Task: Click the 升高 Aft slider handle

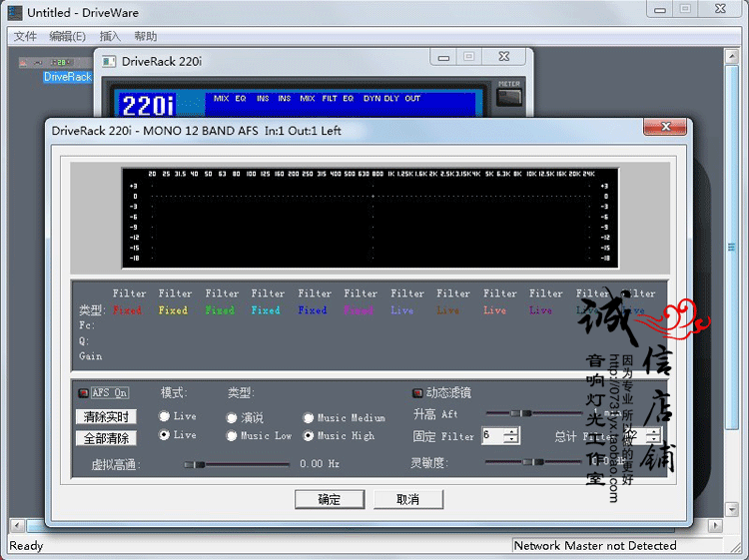Action: pos(521,413)
